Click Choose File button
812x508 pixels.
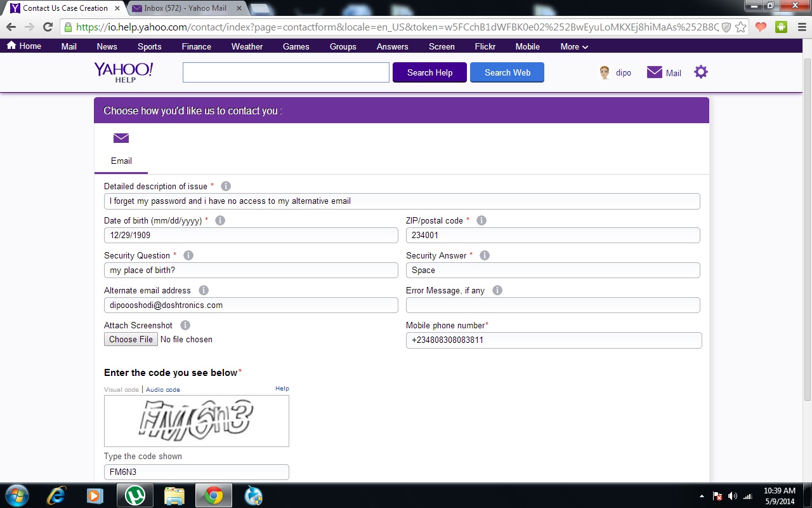(131, 339)
